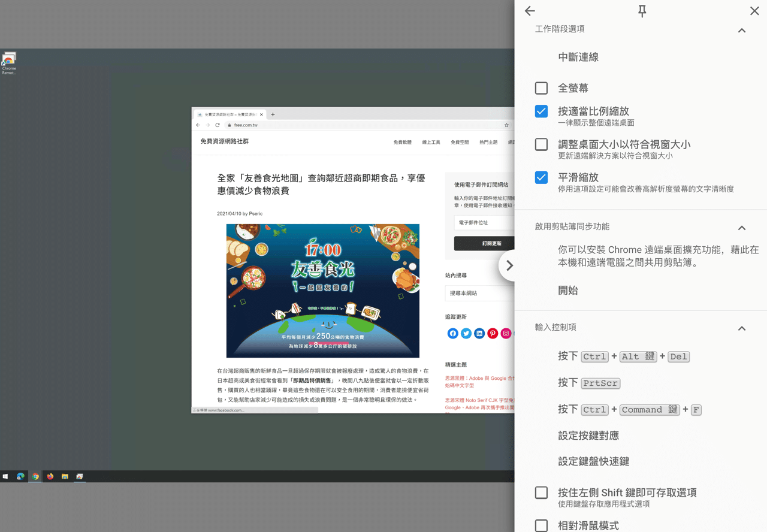Open Chrome Remote Desktop shortcut on remote desktop

click(9, 64)
